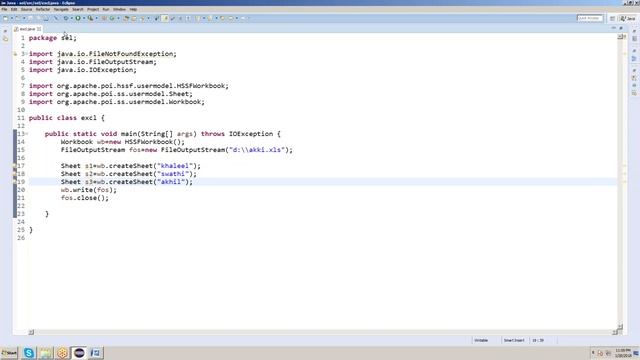This screenshot has height=360, width=640.
Task: Open Skype from the taskbar
Action: [29, 353]
